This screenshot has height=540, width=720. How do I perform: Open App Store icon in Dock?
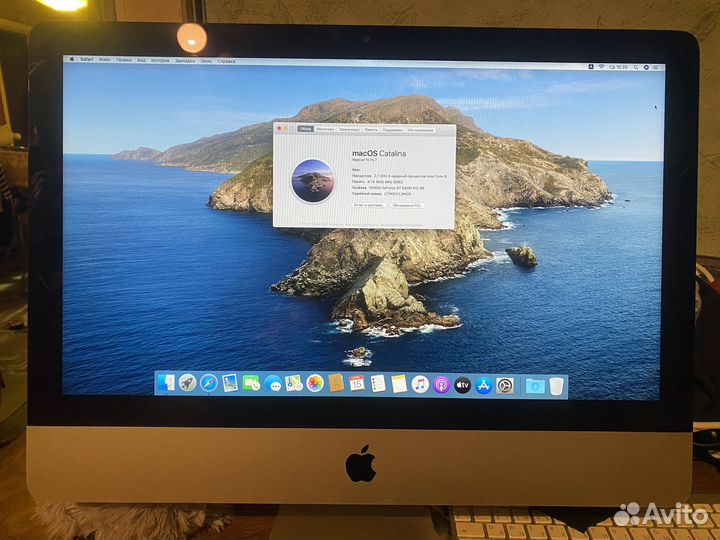(484, 386)
